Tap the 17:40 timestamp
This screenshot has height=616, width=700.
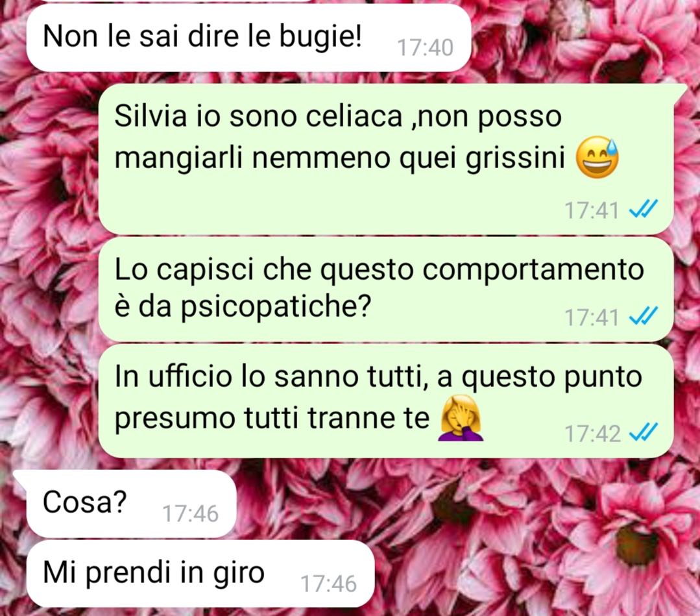[x=425, y=47]
